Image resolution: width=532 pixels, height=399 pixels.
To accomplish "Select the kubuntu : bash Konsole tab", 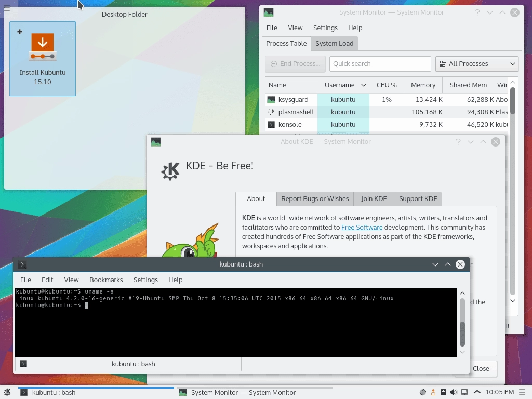I will (128, 364).
